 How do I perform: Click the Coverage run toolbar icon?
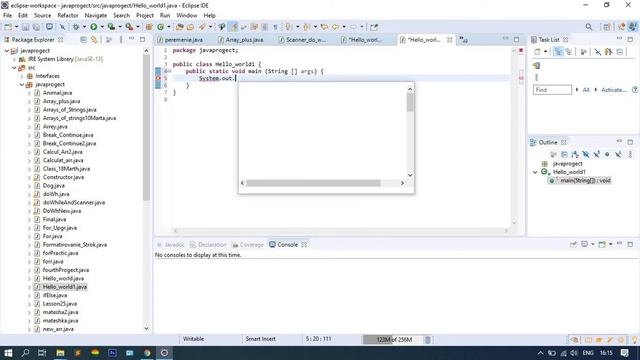pos(111,27)
